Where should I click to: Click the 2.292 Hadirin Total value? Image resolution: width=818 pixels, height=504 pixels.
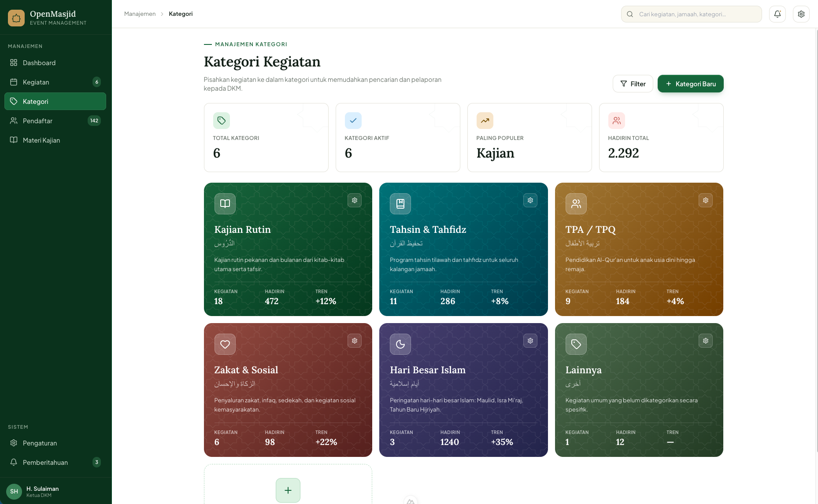pyautogui.click(x=623, y=153)
